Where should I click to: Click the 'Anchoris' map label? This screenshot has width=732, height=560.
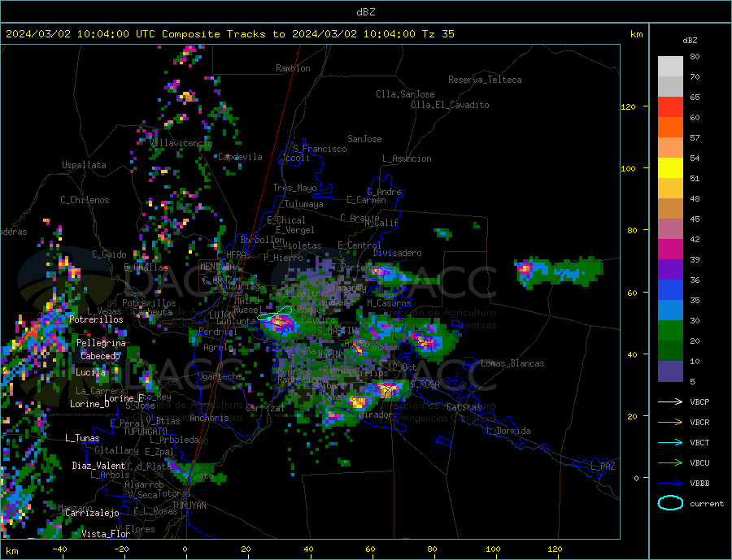tap(209, 418)
